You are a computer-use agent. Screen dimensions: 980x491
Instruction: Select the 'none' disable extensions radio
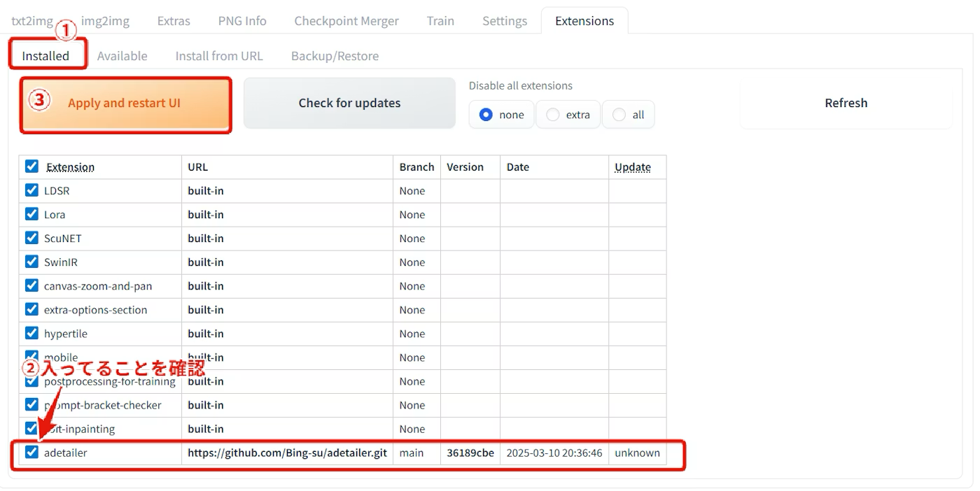(486, 115)
